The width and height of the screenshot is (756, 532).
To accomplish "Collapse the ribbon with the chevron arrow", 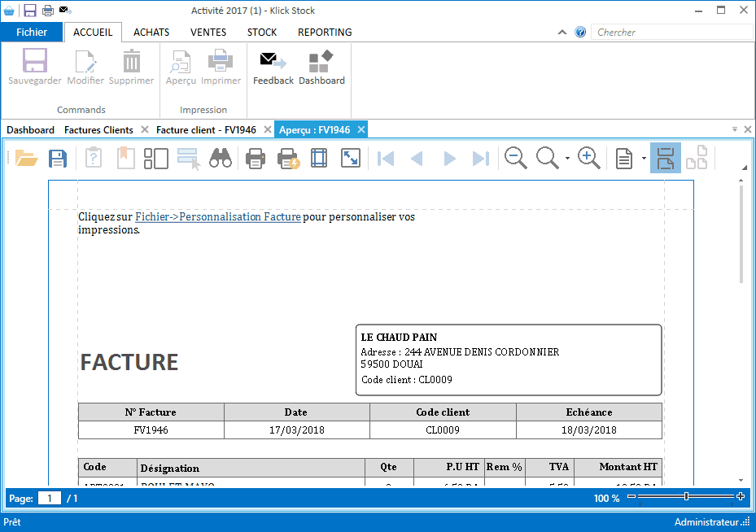I will (x=562, y=33).
